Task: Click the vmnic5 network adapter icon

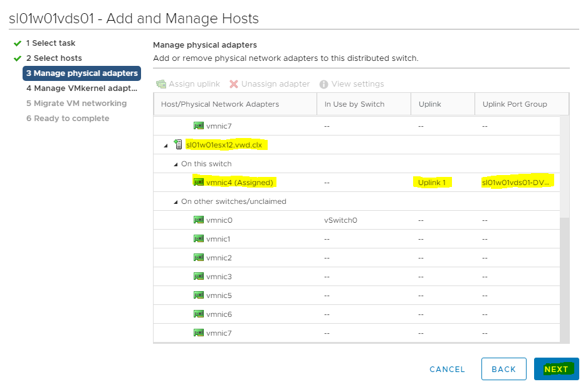Action: (x=198, y=295)
